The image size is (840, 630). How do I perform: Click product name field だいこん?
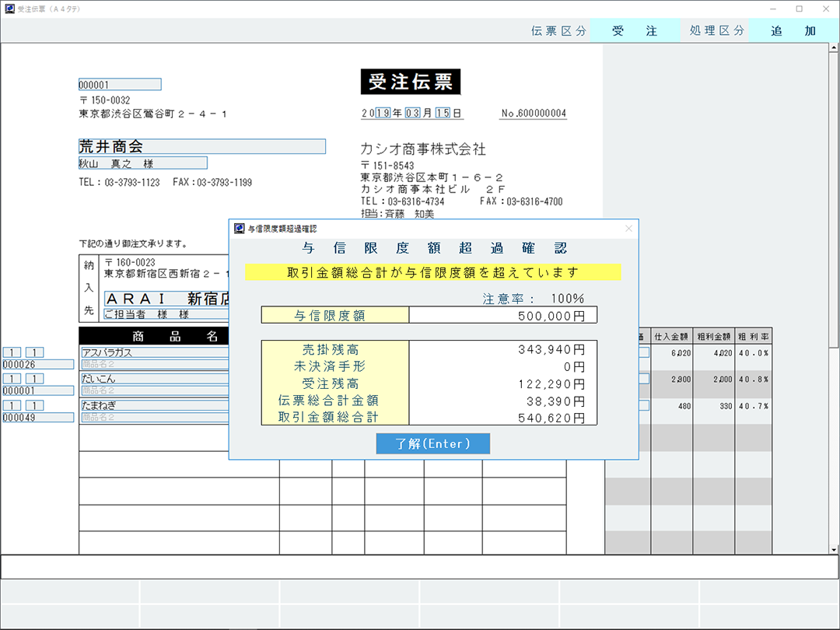(x=155, y=379)
